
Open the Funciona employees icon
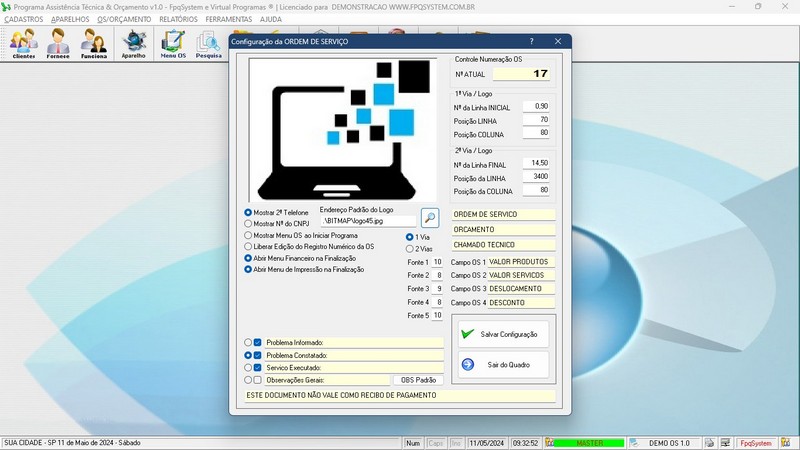(x=94, y=43)
